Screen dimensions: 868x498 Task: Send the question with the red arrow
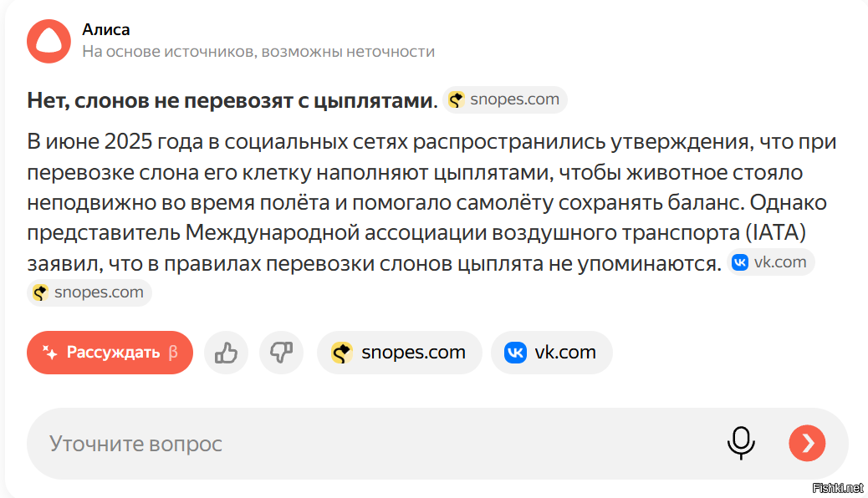coord(807,443)
